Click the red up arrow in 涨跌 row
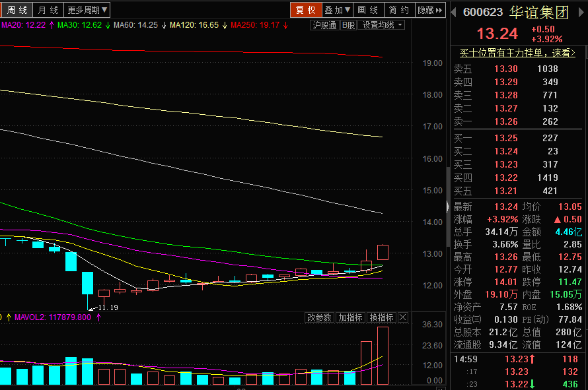 (x=558, y=219)
